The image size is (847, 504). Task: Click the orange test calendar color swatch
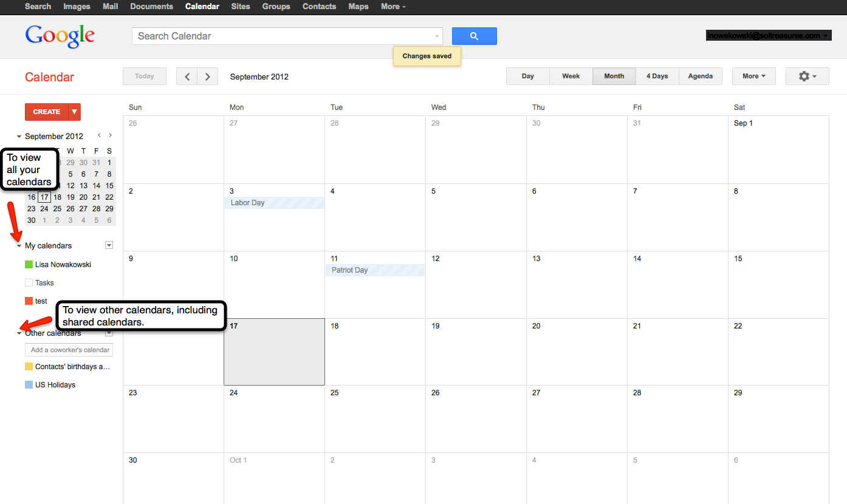29,301
